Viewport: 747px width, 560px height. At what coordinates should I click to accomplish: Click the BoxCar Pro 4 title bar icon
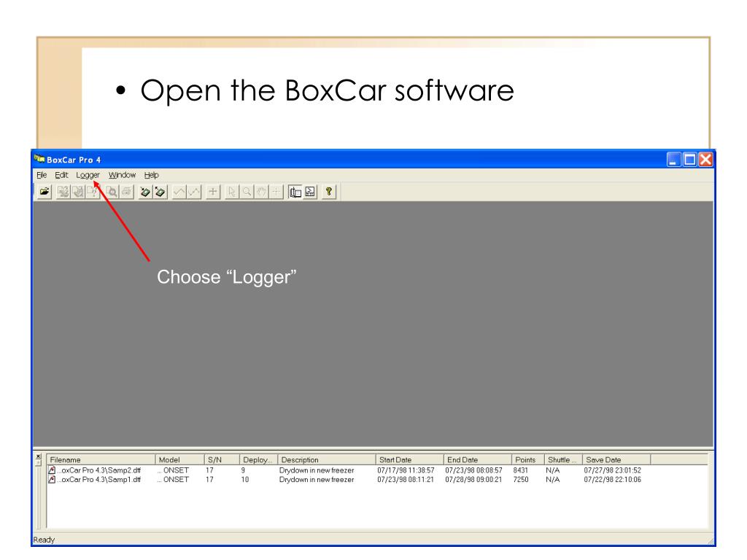39,159
